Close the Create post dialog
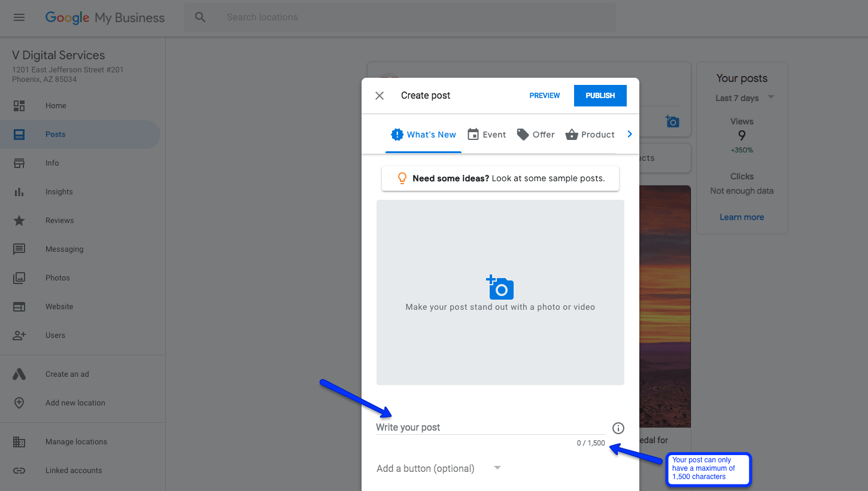Screen dimensions: 868x491 click(380, 96)
